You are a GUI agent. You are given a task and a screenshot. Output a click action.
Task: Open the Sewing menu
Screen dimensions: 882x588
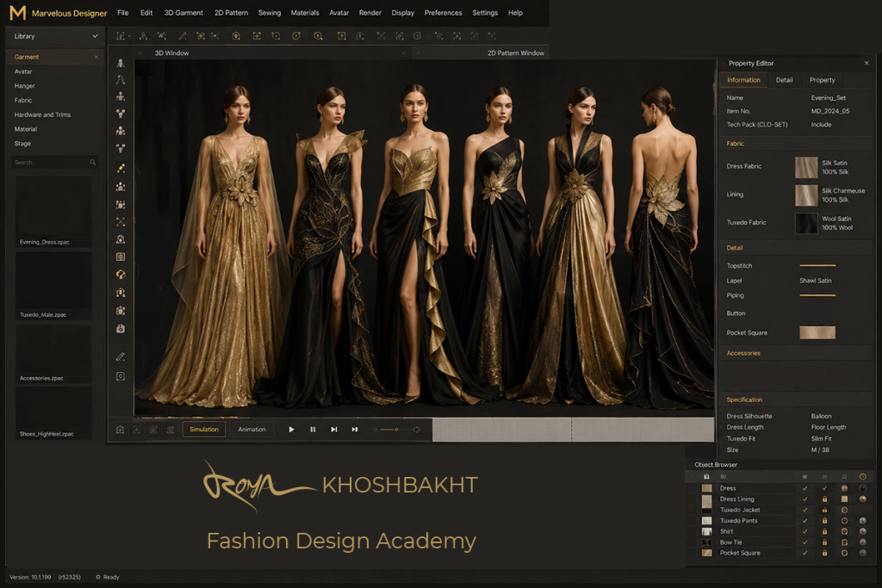[x=270, y=12]
